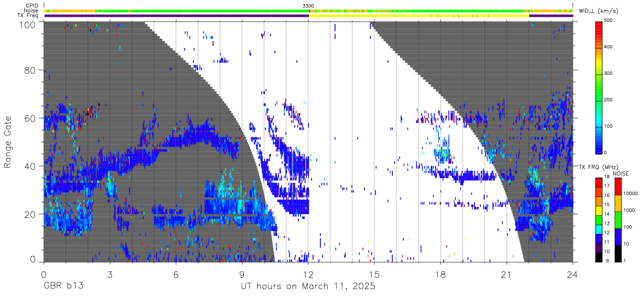Click the '18' UT hour axis label

point(441,274)
